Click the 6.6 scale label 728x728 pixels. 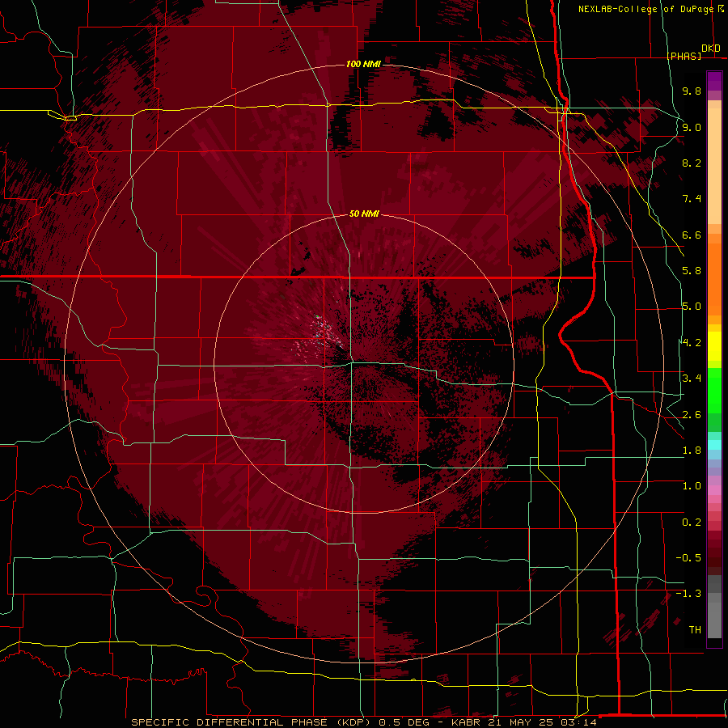pyautogui.click(x=692, y=235)
